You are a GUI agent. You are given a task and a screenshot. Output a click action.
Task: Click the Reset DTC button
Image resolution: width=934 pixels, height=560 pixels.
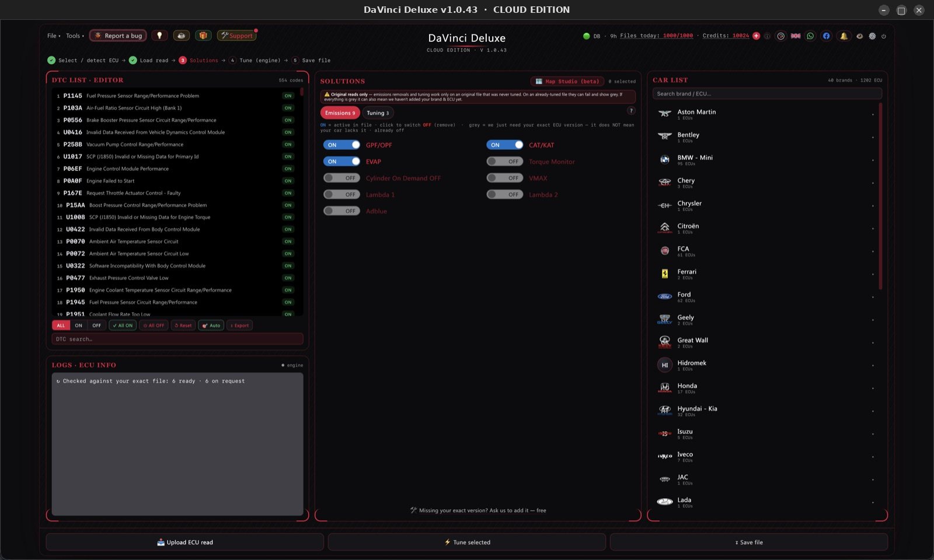coord(183,325)
